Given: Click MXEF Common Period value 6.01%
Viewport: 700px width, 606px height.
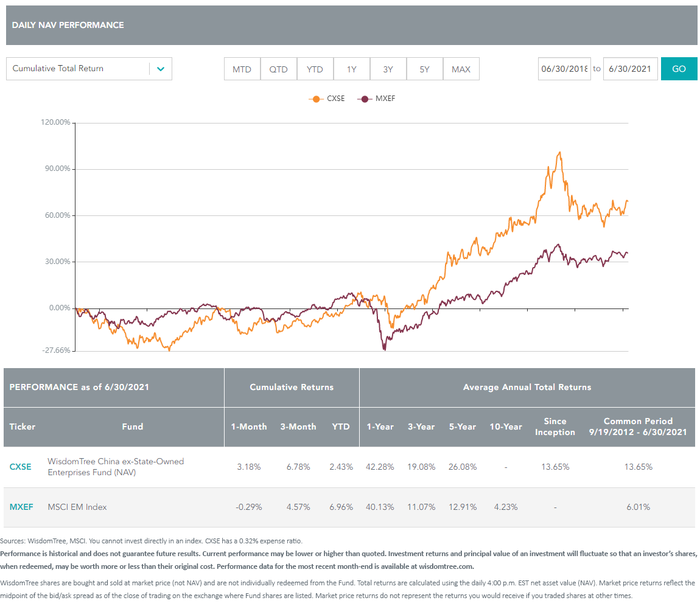Looking at the screenshot, I should tap(638, 507).
